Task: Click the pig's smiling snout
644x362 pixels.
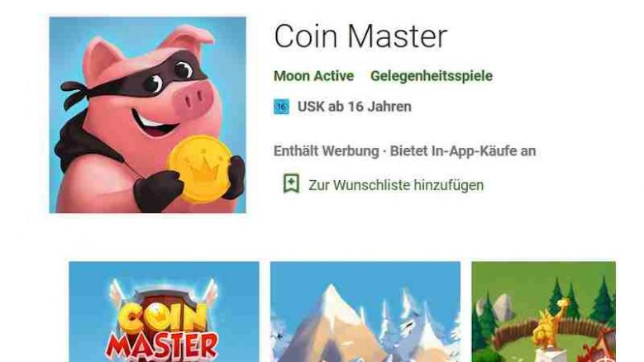Action: pos(193,98)
